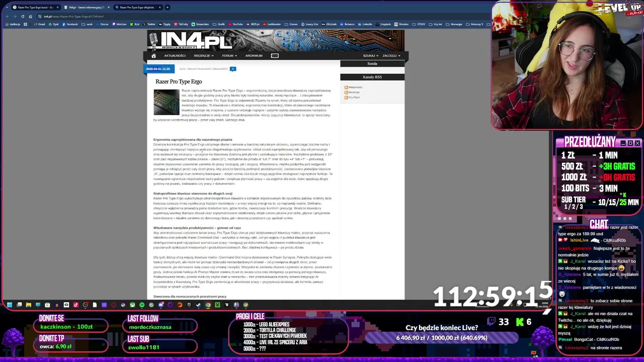This screenshot has width=644, height=362.
Task: Click the article date badge 2026-04-01
Action: pyautogui.click(x=158, y=69)
